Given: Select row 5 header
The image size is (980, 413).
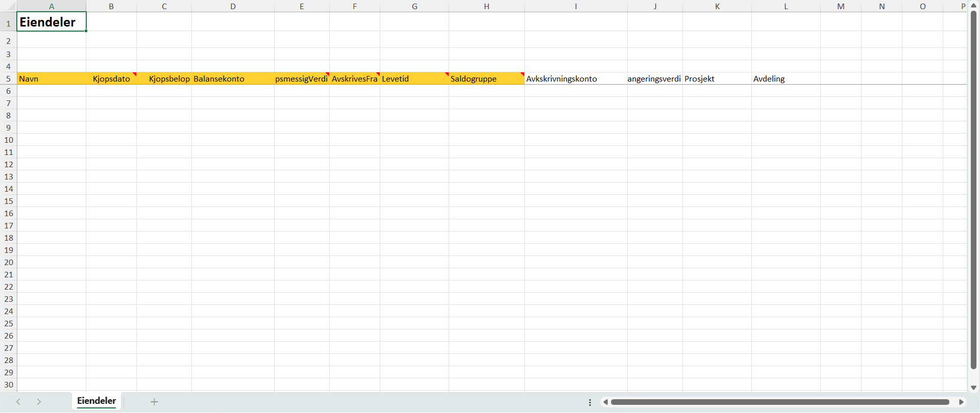Looking at the screenshot, I should click(x=8, y=79).
